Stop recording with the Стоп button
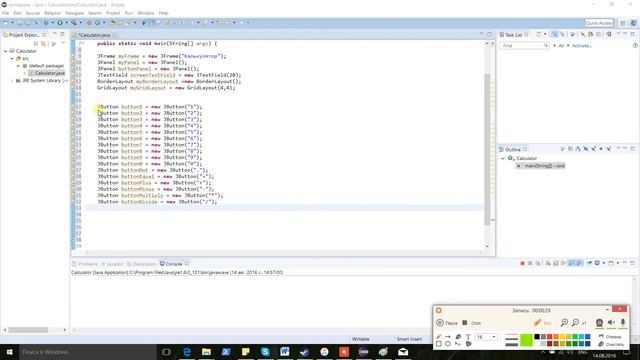640x360 pixels. pyautogui.click(x=471, y=323)
